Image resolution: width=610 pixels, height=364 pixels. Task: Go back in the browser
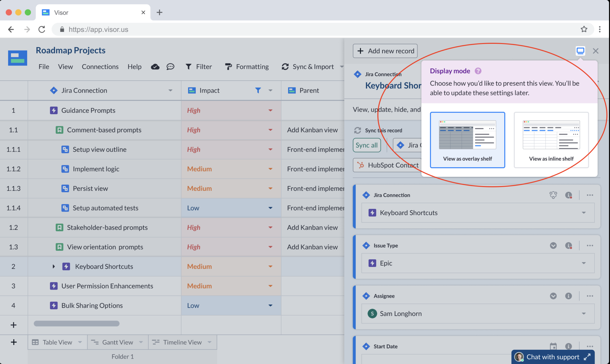pos(11,29)
